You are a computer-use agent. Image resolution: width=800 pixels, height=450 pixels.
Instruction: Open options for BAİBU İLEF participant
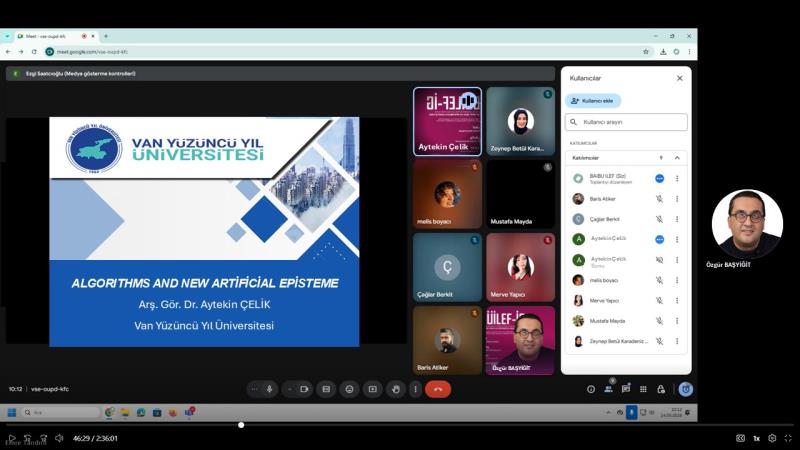click(x=677, y=179)
